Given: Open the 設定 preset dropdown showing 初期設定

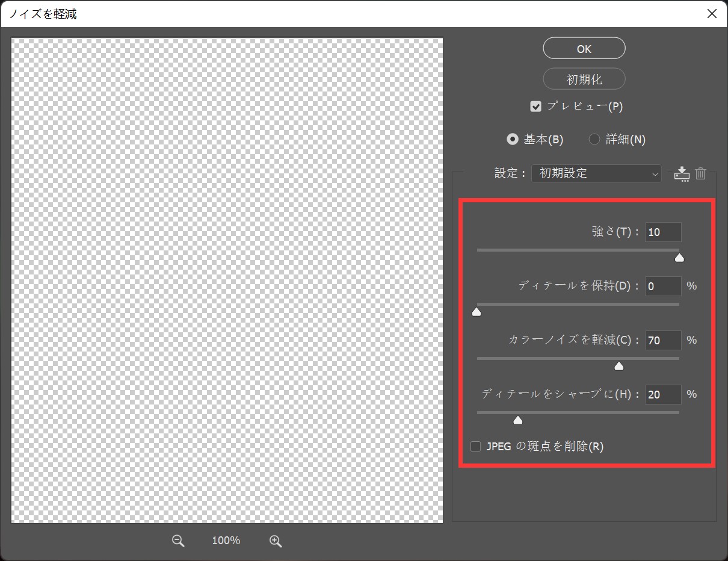Looking at the screenshot, I should coord(596,173).
